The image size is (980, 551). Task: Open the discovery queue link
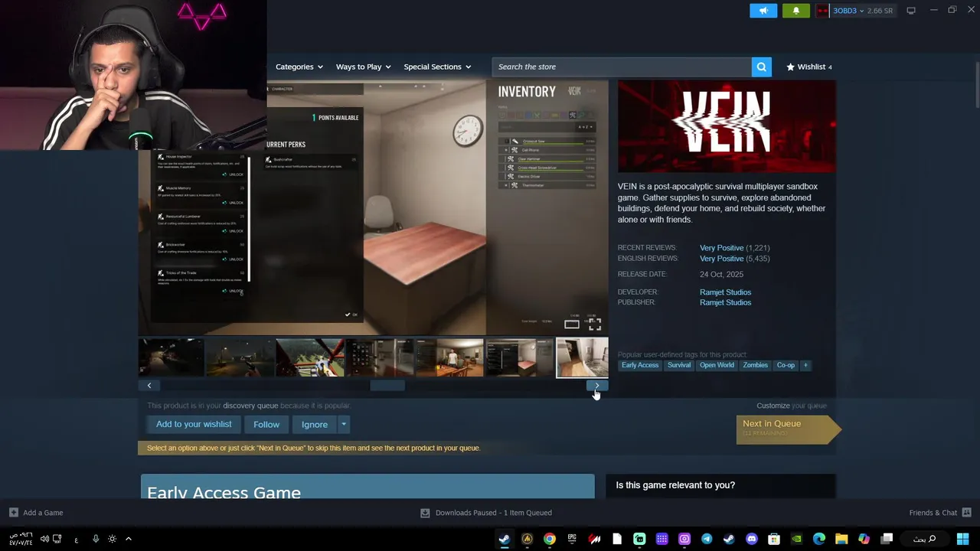[x=250, y=406]
